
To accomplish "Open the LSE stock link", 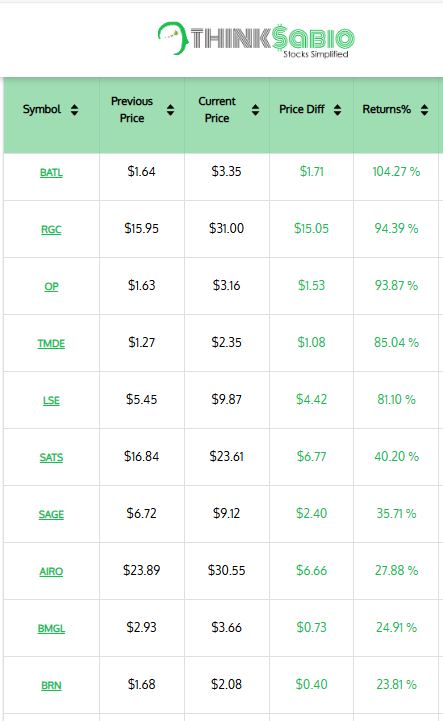I will click(x=51, y=401).
